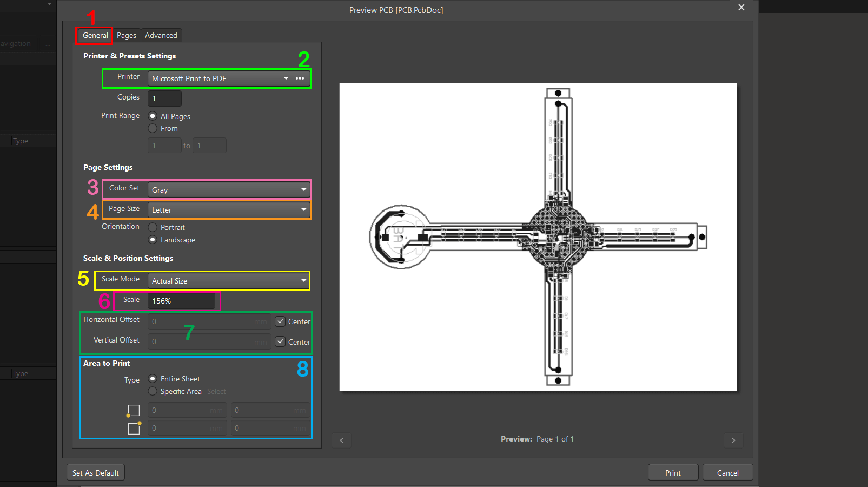This screenshot has width=868, height=487.
Task: Choose Specific Area print type
Action: (153, 391)
